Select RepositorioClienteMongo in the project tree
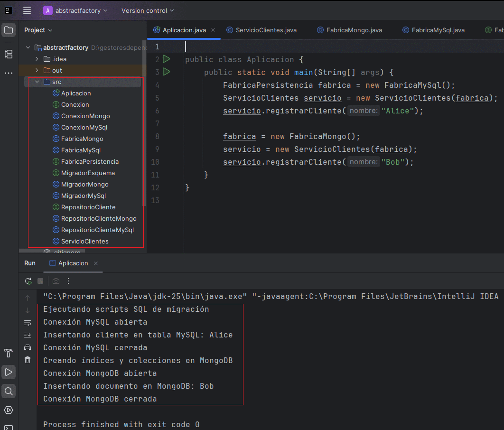The image size is (504, 430). coord(98,218)
